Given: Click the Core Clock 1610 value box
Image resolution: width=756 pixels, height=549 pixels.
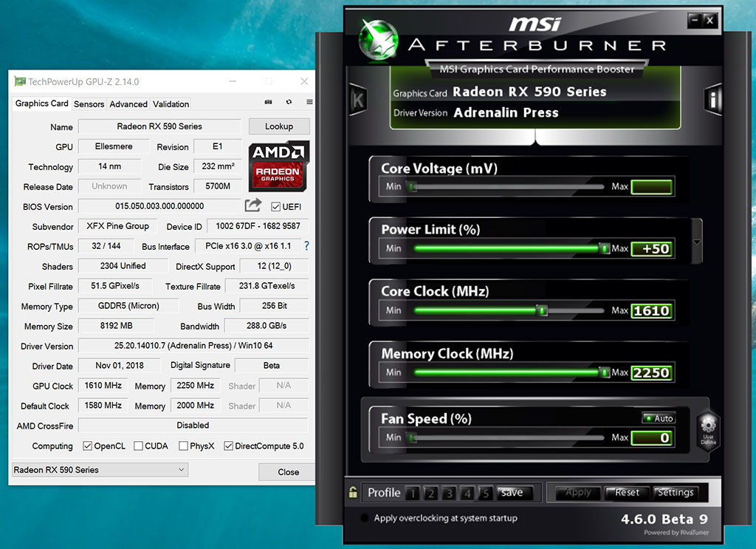Looking at the screenshot, I should pos(651,310).
